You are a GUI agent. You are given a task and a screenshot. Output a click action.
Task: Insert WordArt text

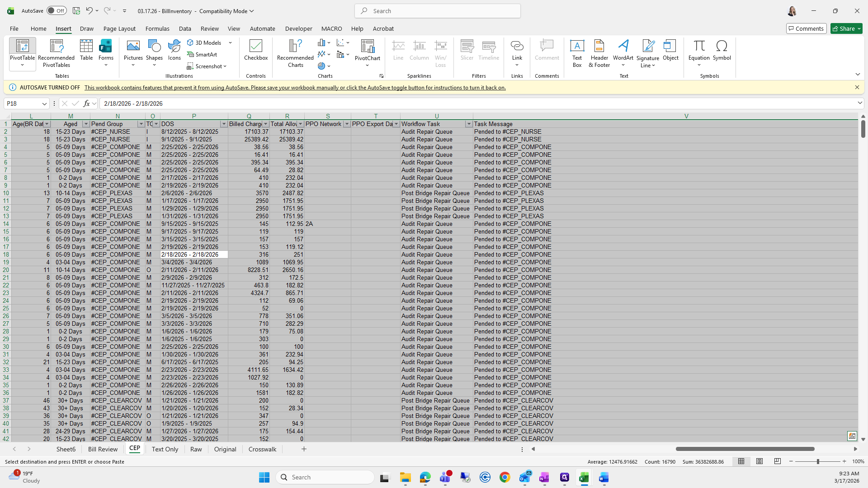pyautogui.click(x=623, y=50)
